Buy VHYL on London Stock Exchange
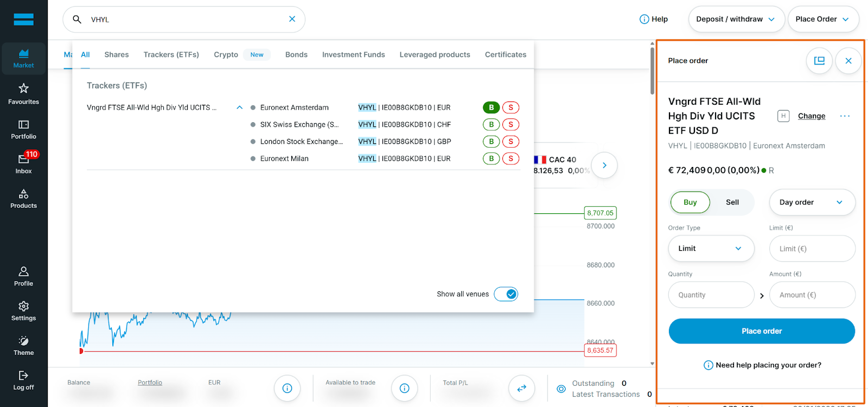The width and height of the screenshot is (868, 407). 492,142
